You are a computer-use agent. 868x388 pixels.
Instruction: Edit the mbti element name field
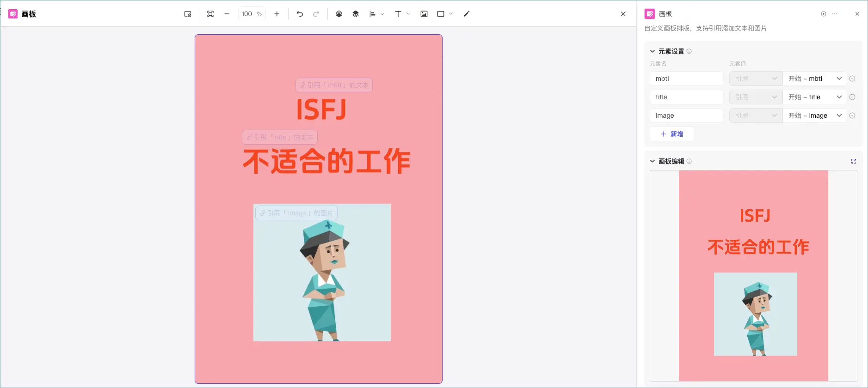coord(687,79)
